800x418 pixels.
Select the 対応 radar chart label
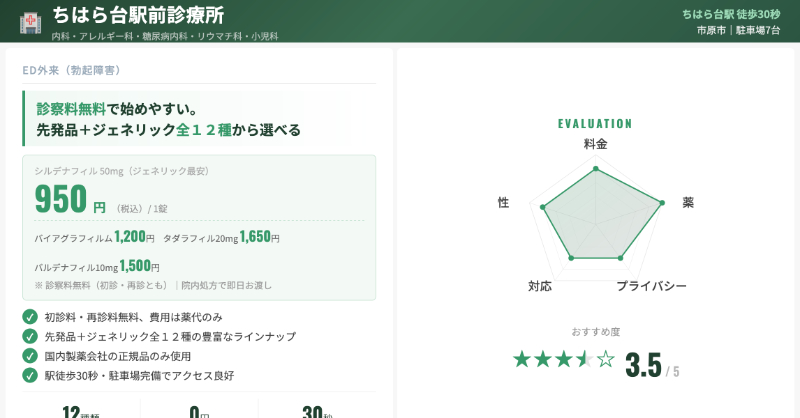coord(540,286)
